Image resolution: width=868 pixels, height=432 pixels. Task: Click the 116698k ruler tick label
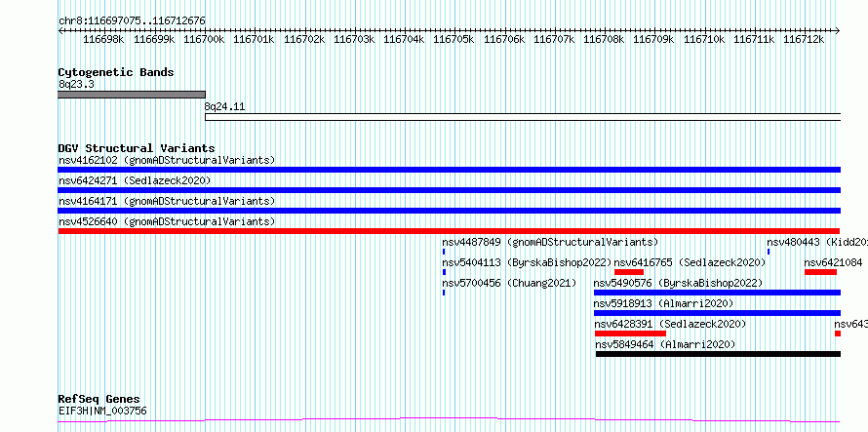click(103, 39)
